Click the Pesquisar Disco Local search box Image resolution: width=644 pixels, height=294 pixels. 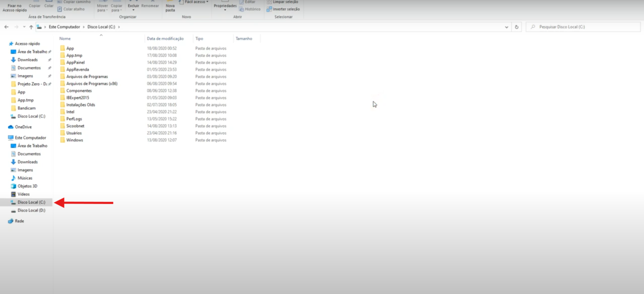(583, 27)
